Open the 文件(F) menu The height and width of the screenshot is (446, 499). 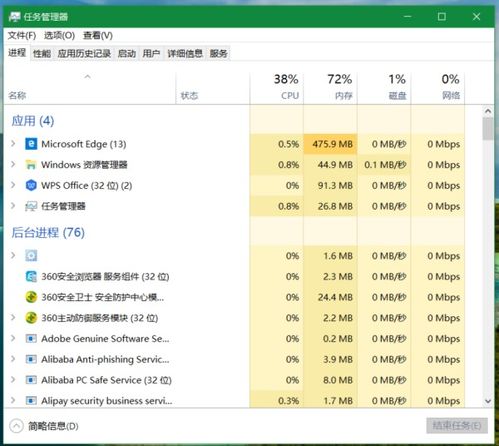tap(22, 35)
